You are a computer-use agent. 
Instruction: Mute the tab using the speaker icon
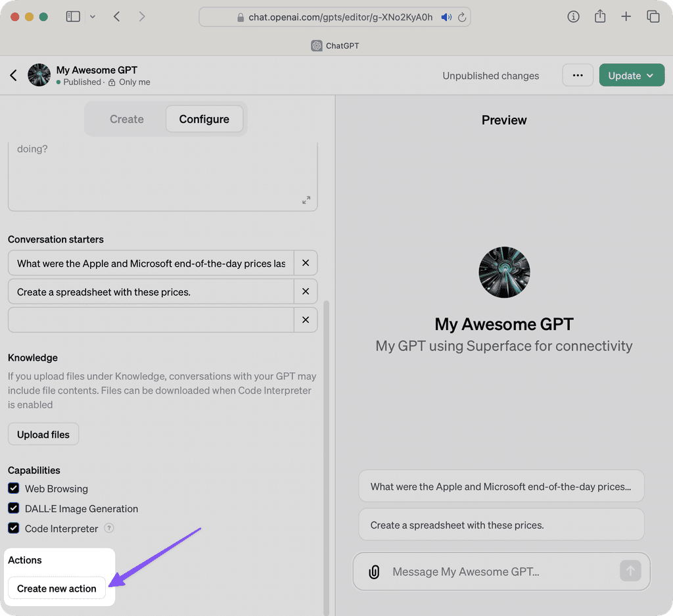[x=446, y=16]
